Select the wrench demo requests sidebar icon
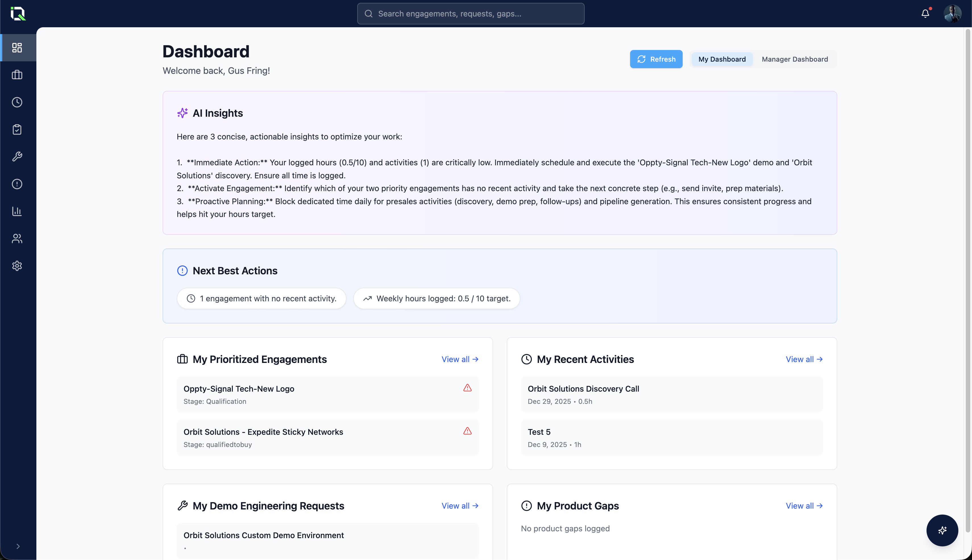972x560 pixels. [x=17, y=156]
